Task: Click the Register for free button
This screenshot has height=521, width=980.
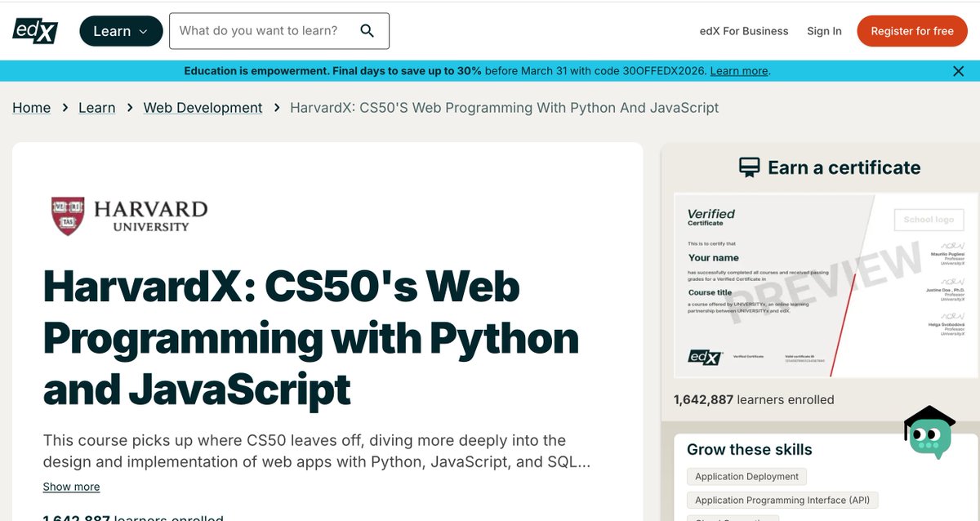Action: [x=912, y=31]
